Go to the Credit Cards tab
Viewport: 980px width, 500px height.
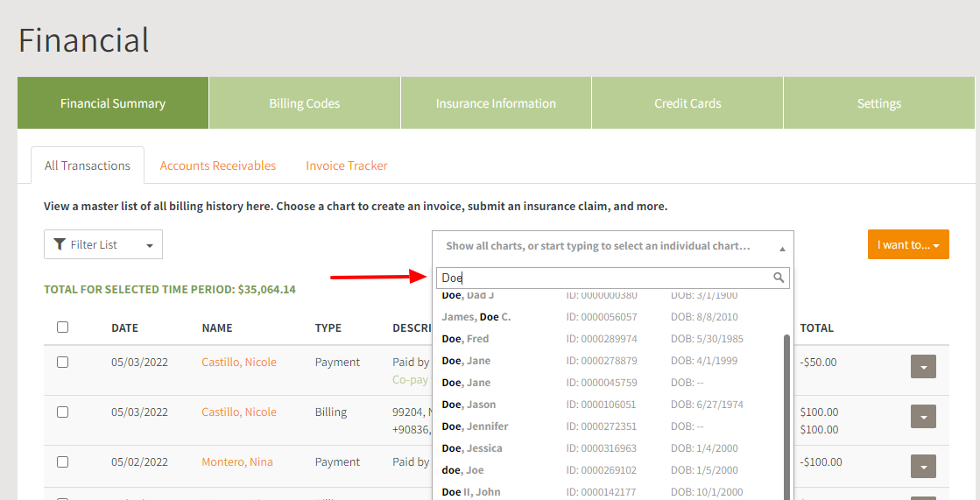point(687,103)
